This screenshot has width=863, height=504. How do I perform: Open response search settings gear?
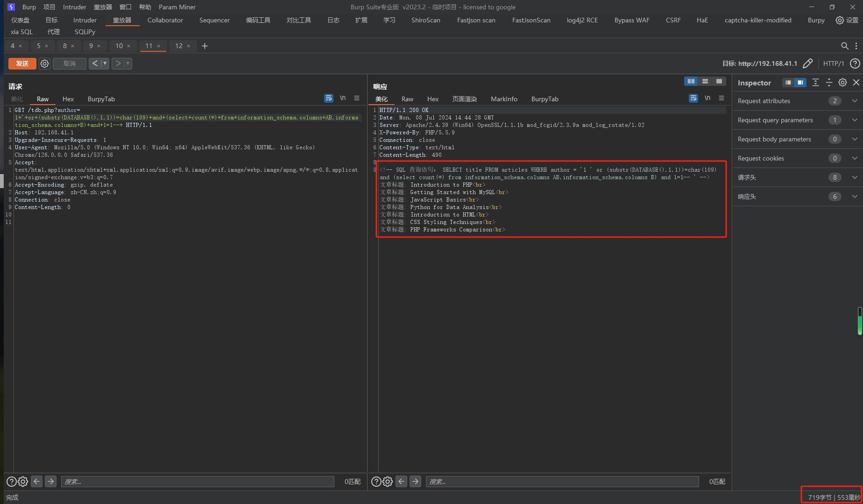tap(388, 482)
